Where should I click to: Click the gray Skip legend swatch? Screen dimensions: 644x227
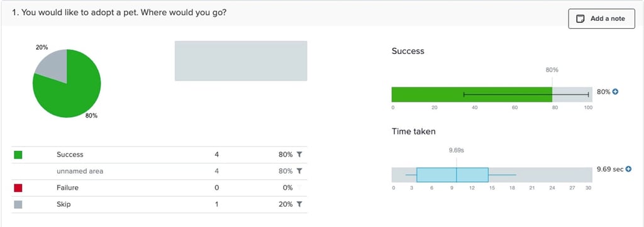pyautogui.click(x=18, y=204)
